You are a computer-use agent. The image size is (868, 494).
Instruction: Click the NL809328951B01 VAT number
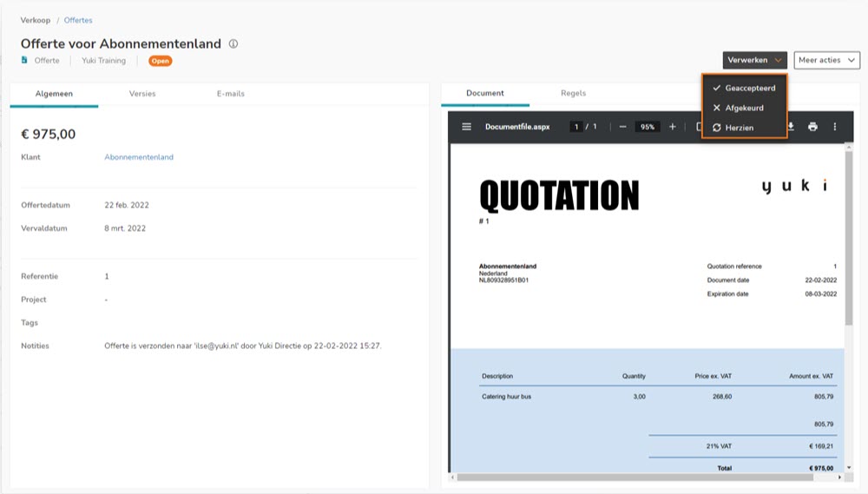point(503,280)
